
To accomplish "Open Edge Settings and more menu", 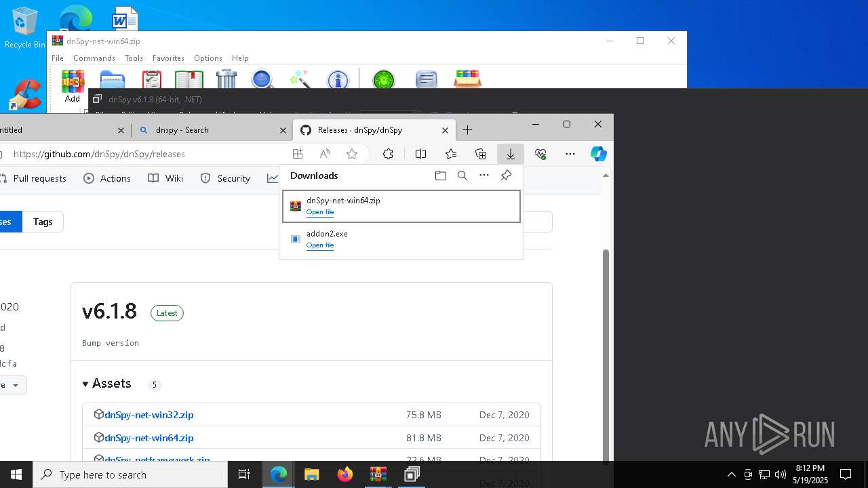I will click(x=570, y=155).
